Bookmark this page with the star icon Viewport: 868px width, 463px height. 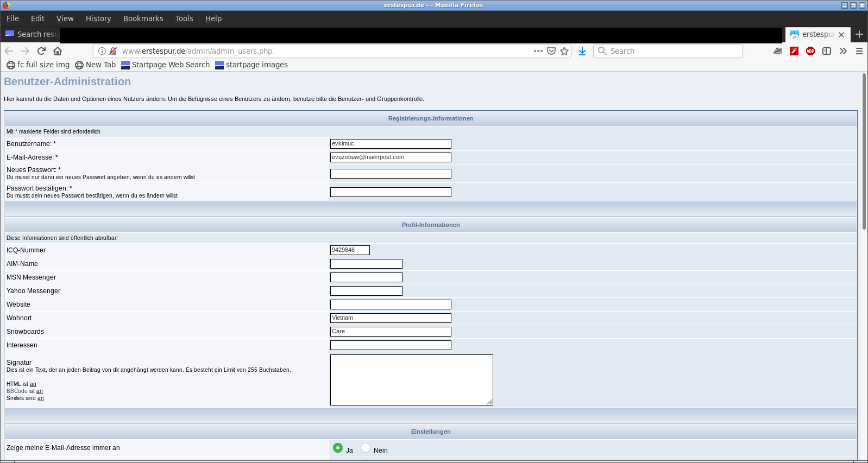564,51
